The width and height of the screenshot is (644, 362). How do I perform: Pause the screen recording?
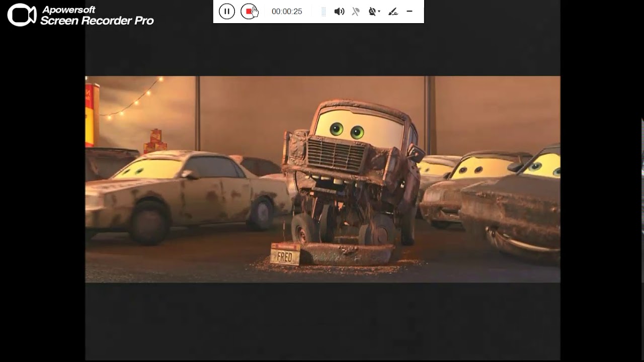[227, 11]
